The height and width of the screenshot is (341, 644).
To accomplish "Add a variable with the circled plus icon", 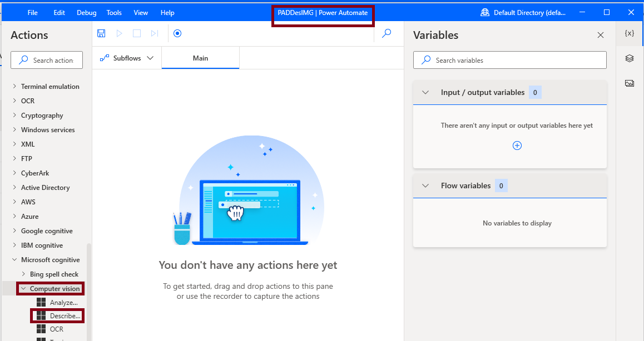I will pos(517,146).
